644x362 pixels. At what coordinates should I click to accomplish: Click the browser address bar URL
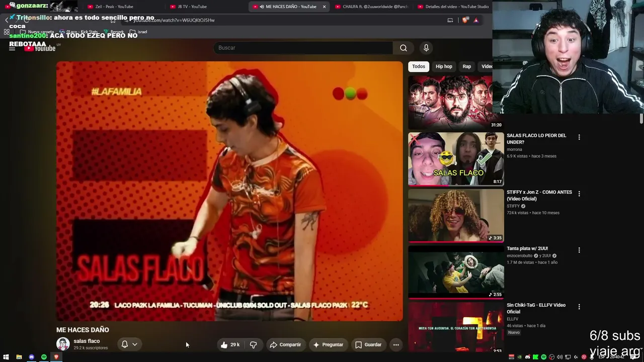(174, 20)
